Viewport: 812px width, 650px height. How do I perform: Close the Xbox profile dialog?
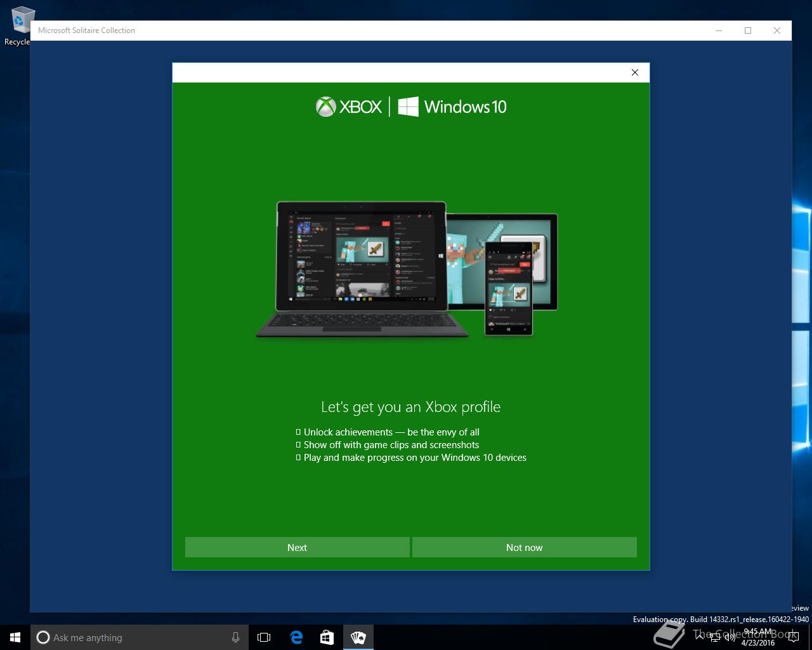(635, 72)
